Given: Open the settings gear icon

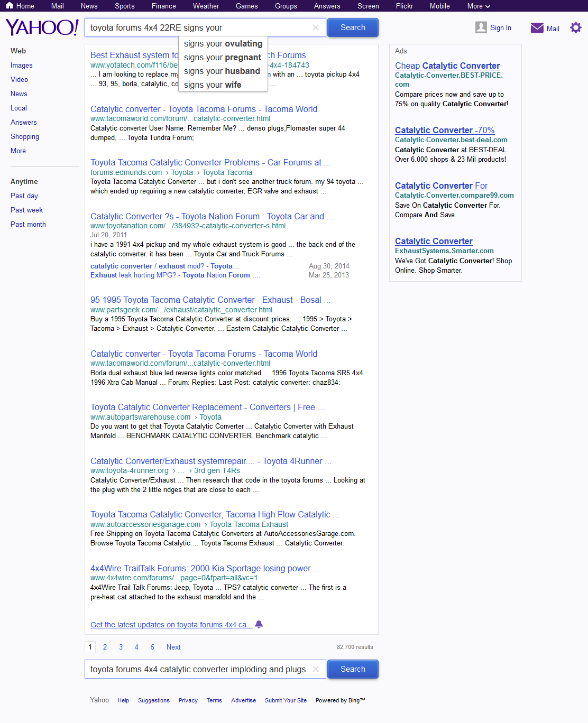Looking at the screenshot, I should 576,27.
